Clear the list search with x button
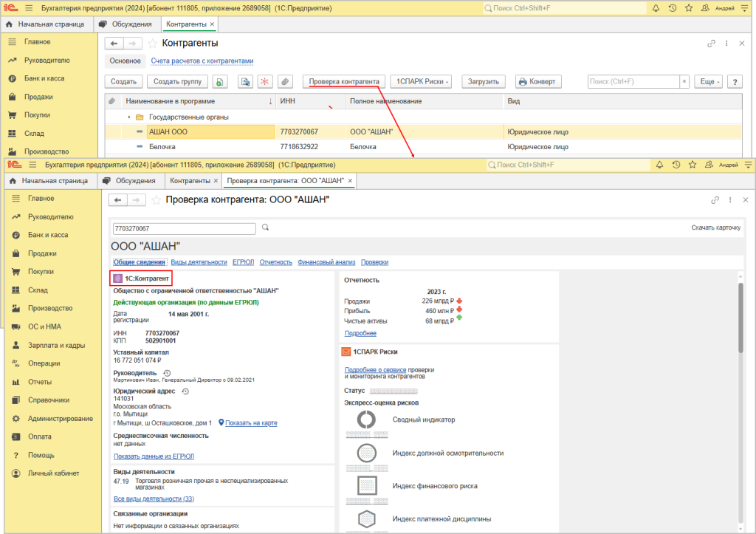Viewport: 756px width, 534px height. coord(684,81)
